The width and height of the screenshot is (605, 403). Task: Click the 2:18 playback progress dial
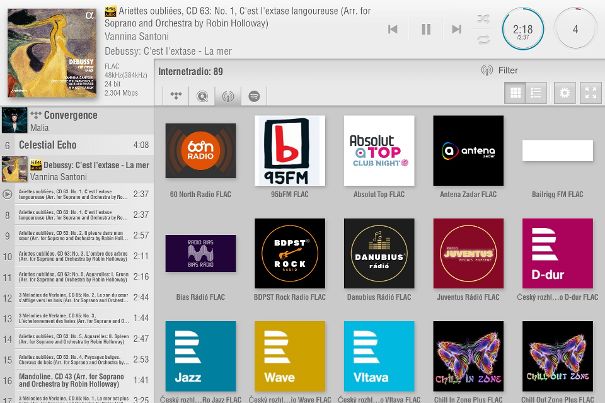click(523, 30)
